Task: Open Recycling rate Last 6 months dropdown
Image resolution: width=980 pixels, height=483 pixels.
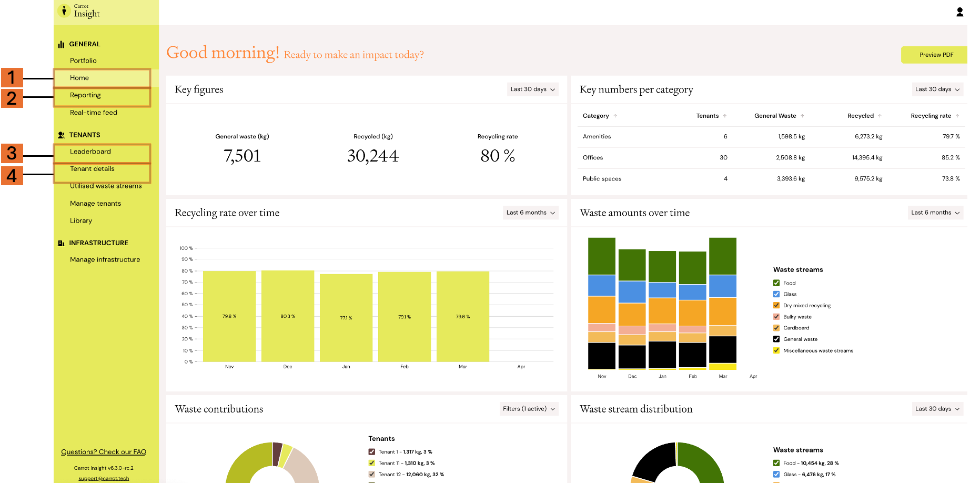Action: [x=530, y=213]
